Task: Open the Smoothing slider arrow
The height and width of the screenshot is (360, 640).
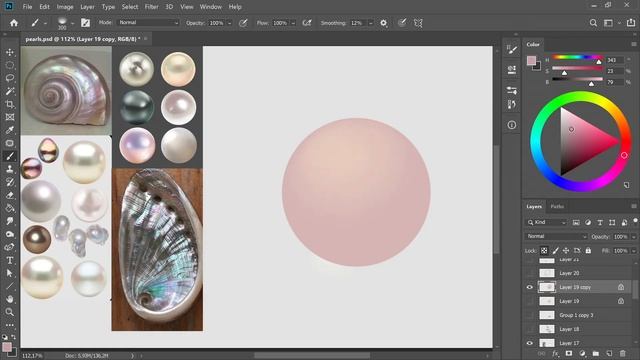Action: (x=370, y=23)
